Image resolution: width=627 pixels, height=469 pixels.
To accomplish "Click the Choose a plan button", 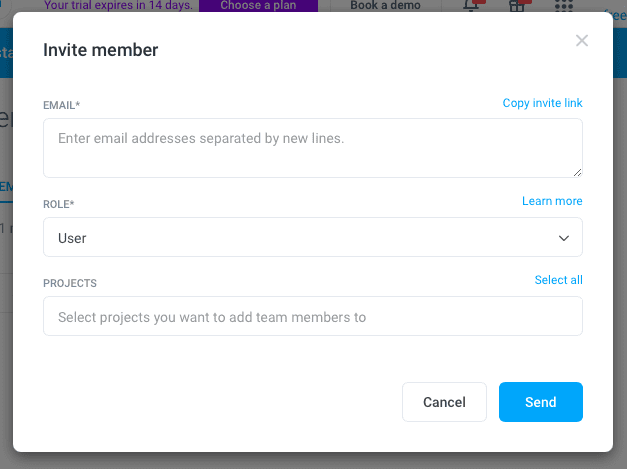I will pyautogui.click(x=258, y=5).
